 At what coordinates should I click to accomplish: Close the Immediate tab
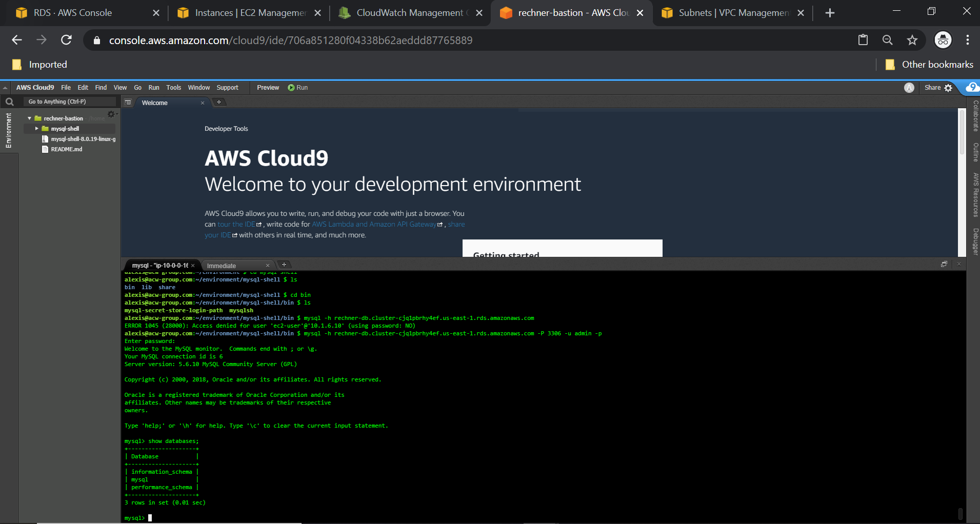268,266
